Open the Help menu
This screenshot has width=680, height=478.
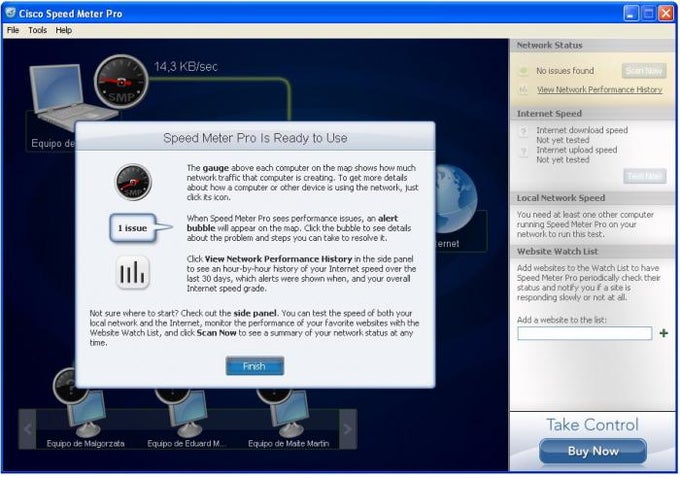click(64, 30)
